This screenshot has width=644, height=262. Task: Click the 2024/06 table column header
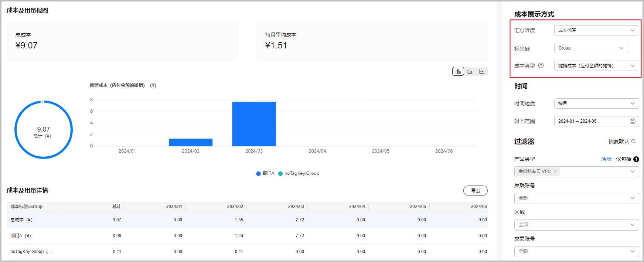click(479, 207)
